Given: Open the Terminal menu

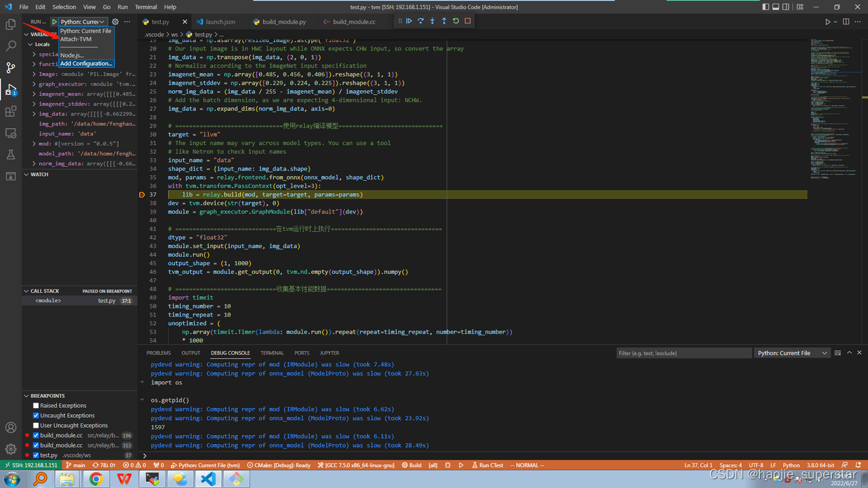Looking at the screenshot, I should (146, 7).
